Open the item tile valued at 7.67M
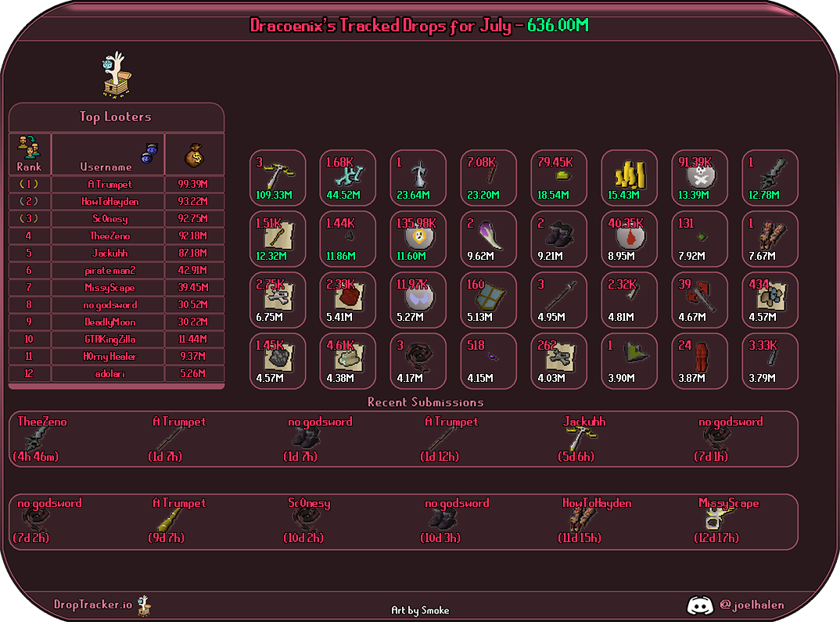This screenshot has width=840, height=622. point(770,239)
